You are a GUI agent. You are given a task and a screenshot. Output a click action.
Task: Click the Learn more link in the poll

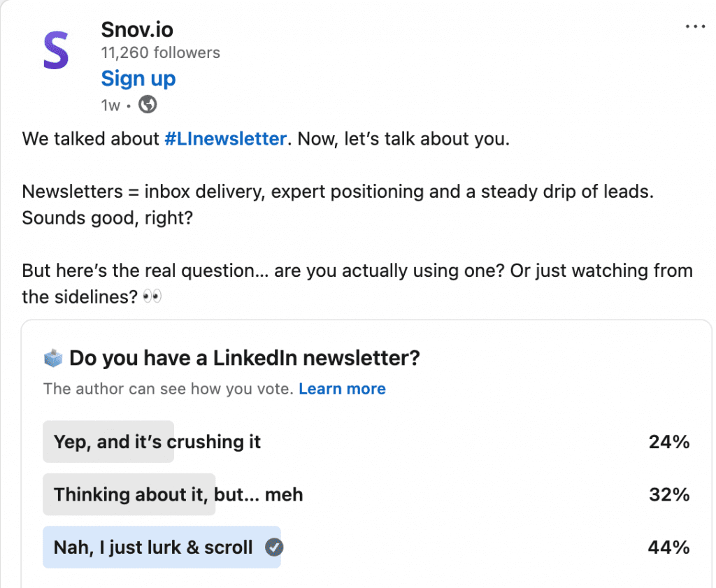coord(342,389)
